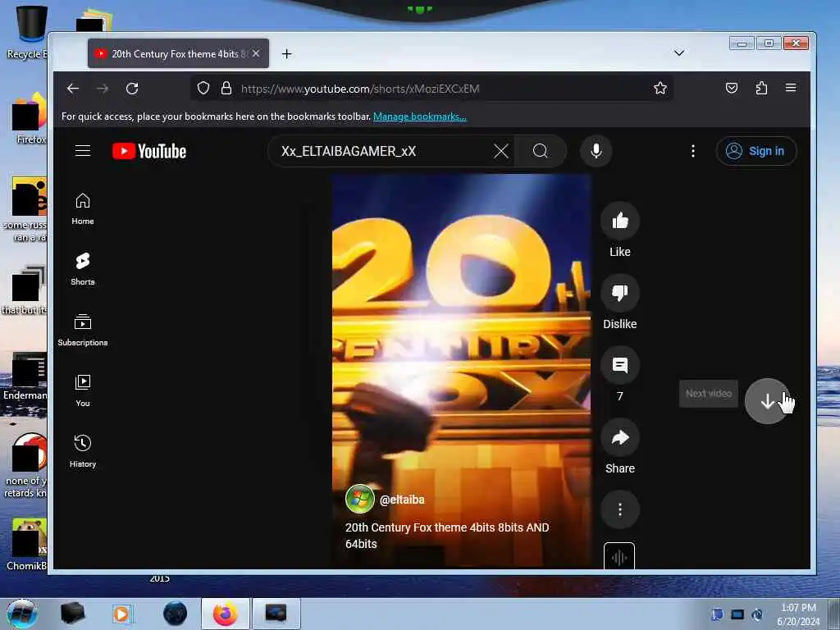Go to YouTube home via the logo
Screen dimensions: 840x630
tap(149, 151)
